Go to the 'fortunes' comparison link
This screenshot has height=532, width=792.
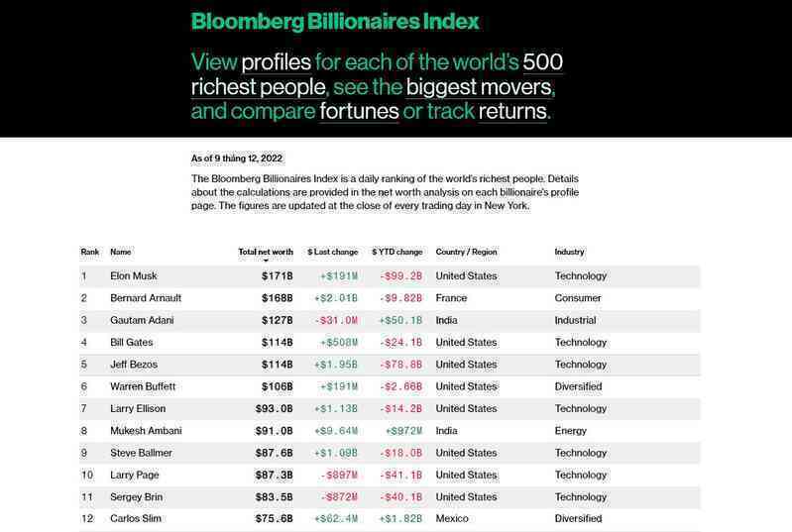[x=359, y=111]
